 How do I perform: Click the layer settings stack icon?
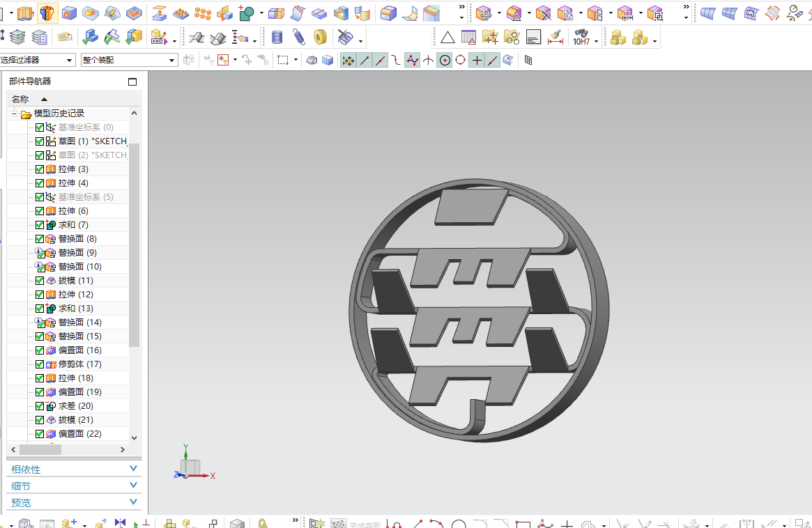pyautogui.click(x=17, y=38)
